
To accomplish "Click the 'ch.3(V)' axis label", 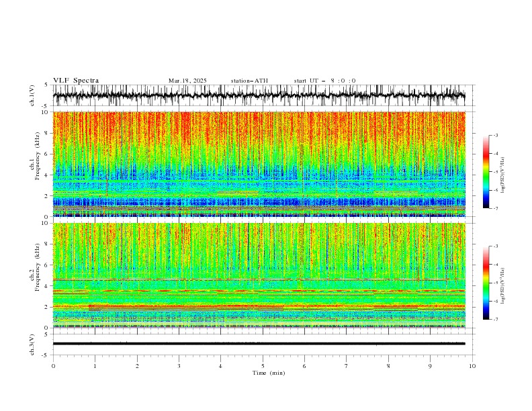I will click(32, 345).
